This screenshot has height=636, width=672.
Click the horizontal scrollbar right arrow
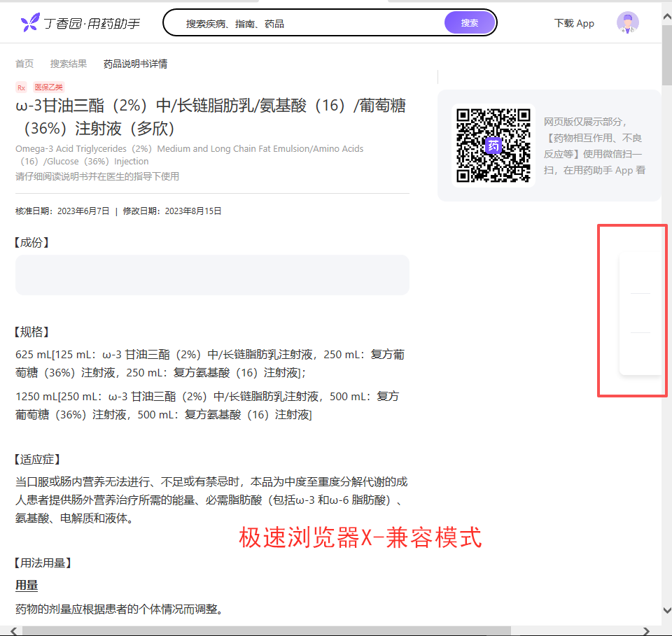(646, 631)
